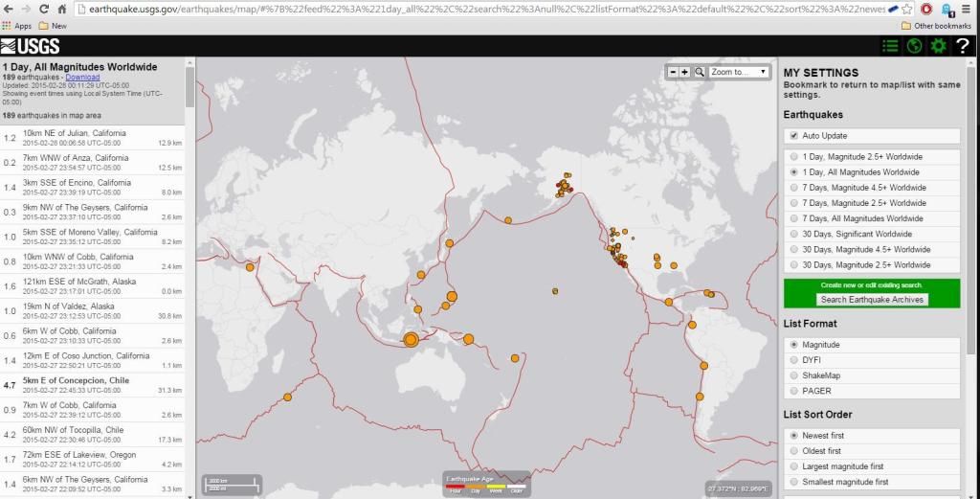980x499 pixels.
Task: Open settings with the green gear icon
Action: pyautogui.click(x=938, y=46)
